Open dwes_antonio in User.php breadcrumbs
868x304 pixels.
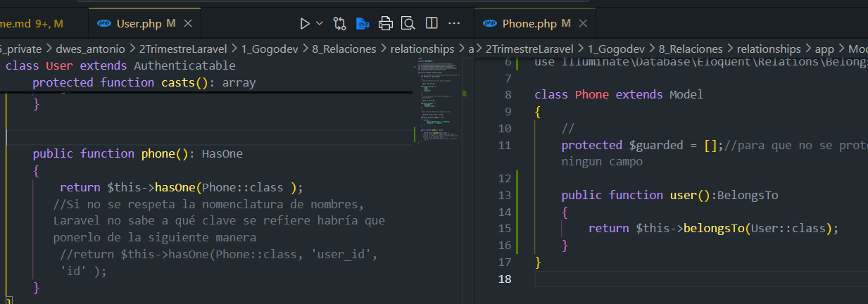coord(92,49)
